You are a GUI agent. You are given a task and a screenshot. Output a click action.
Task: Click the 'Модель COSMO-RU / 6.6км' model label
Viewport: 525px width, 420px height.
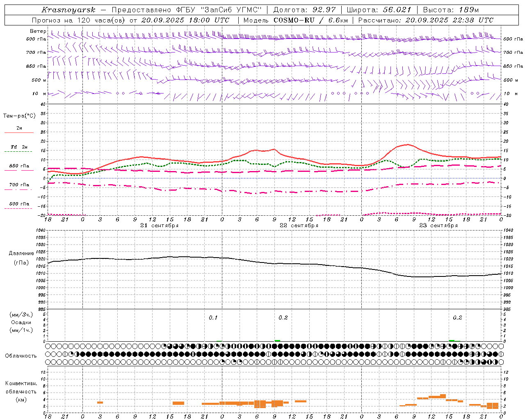tap(295, 20)
